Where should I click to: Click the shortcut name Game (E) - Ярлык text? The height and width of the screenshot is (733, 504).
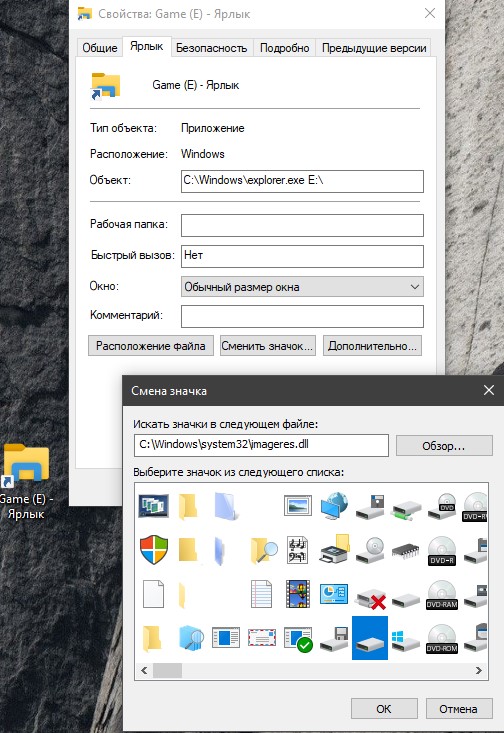195,85
